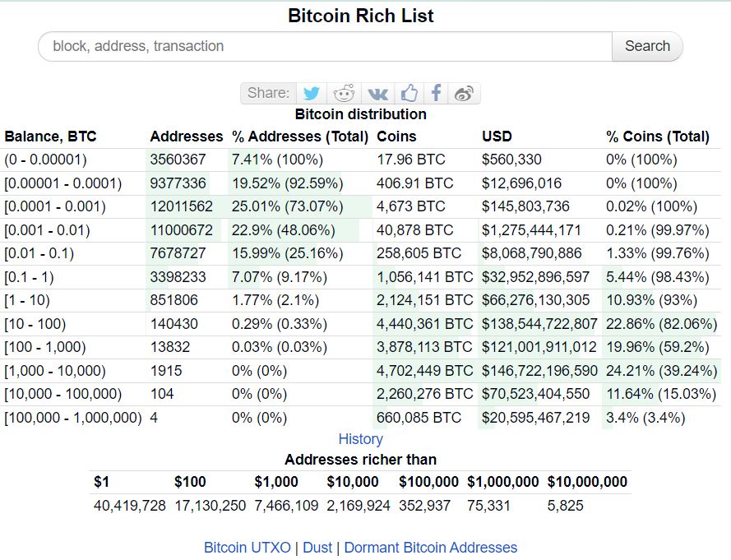
Task: Share the page on Reddit
Action: coord(345,93)
